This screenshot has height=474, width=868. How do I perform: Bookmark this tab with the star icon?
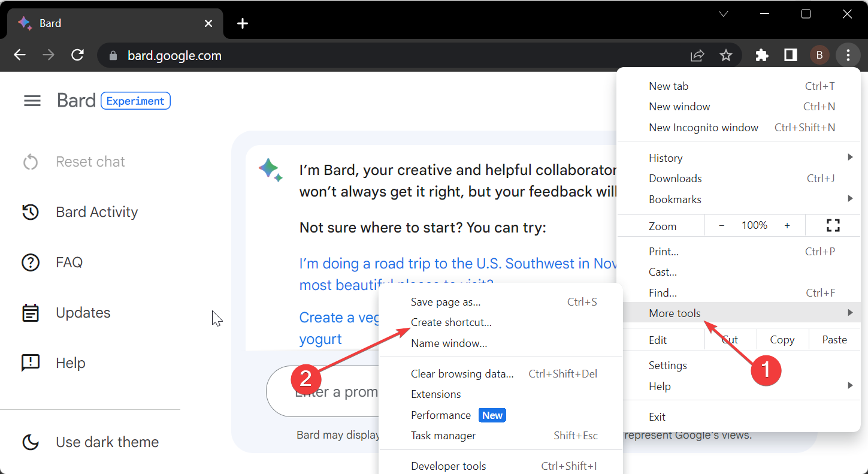pos(726,55)
